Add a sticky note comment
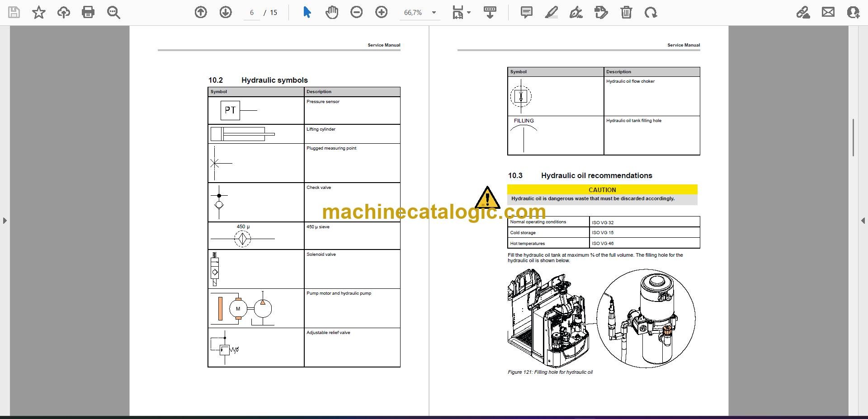868x419 pixels. pos(527,12)
